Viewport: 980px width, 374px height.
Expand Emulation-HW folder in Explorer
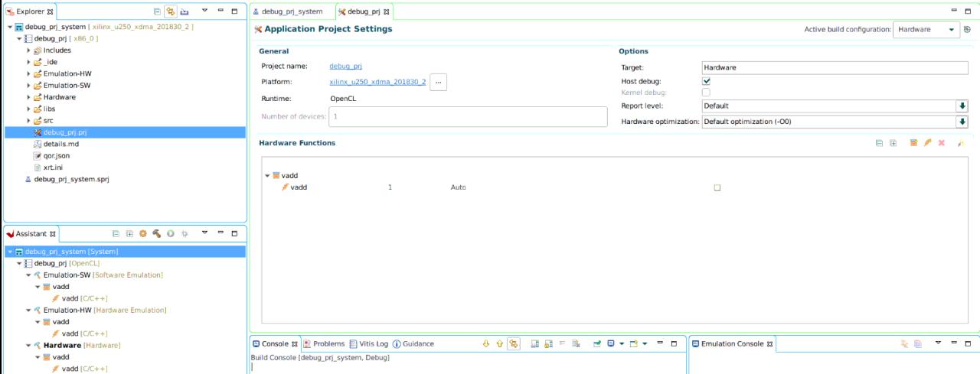(28, 74)
